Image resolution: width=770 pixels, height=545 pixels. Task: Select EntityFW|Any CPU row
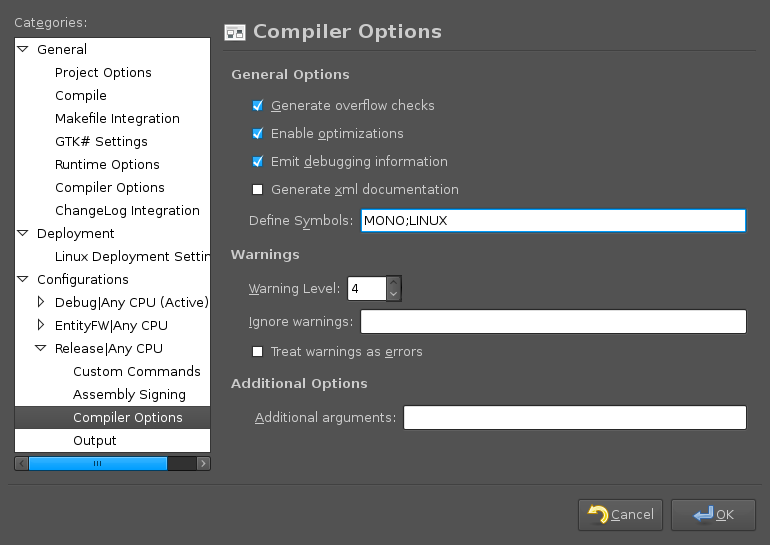[x=112, y=325]
